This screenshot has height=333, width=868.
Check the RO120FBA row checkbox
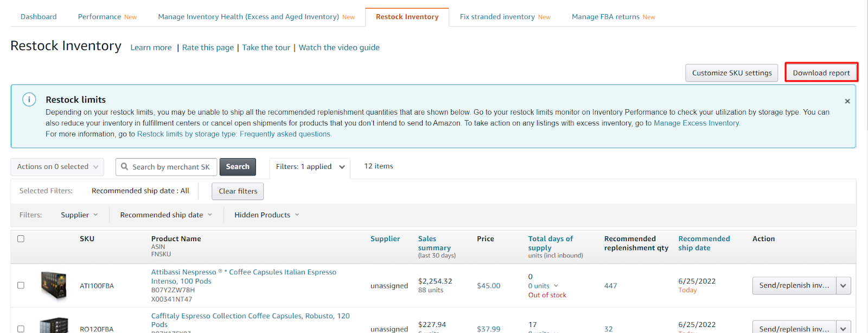coord(21,329)
